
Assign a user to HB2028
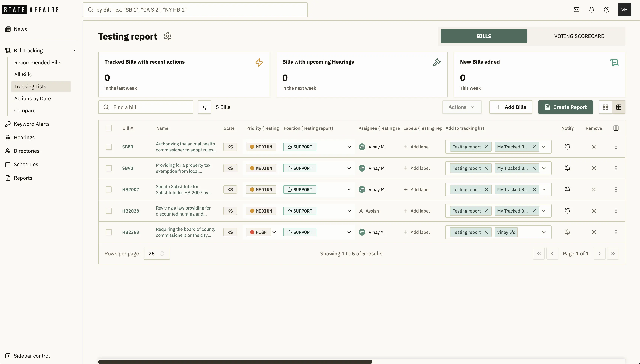[x=369, y=211]
